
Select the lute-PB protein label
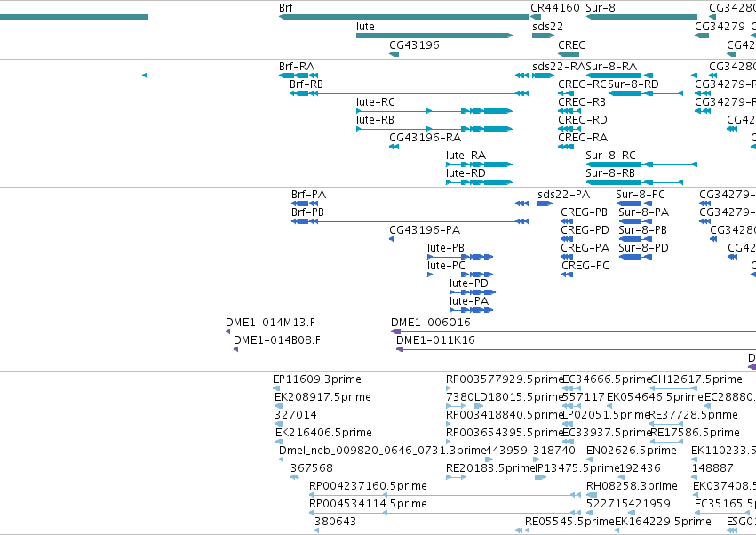pos(445,248)
